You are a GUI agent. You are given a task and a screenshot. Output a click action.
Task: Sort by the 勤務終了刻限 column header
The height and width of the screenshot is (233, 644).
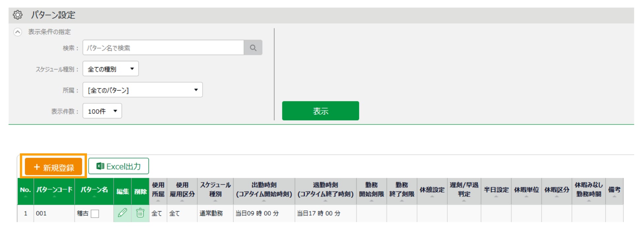(x=402, y=191)
